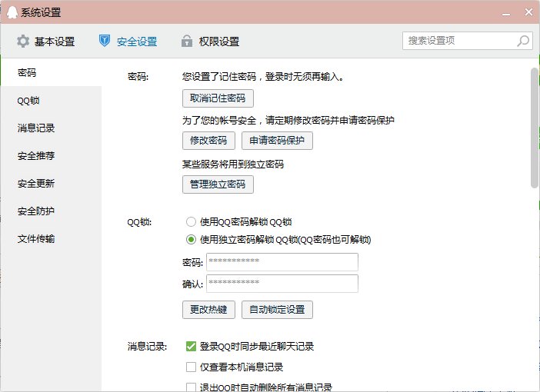Open 管理独立密码

tap(218, 184)
